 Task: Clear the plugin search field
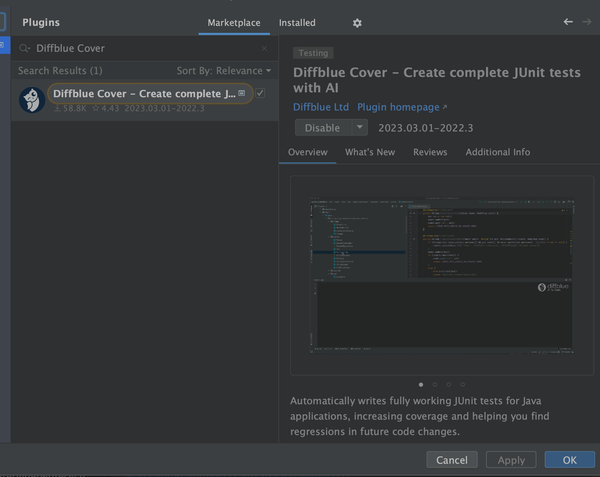point(264,48)
